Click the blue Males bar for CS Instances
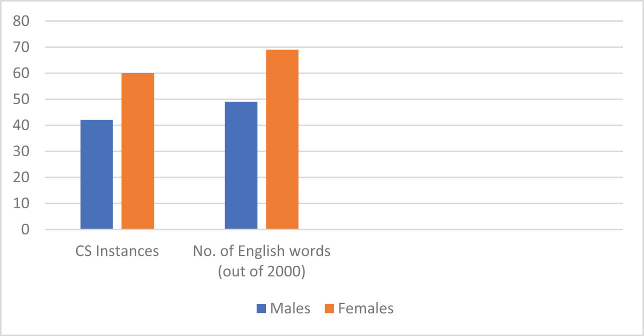Image resolution: width=644 pixels, height=336 pixels. coord(96,174)
